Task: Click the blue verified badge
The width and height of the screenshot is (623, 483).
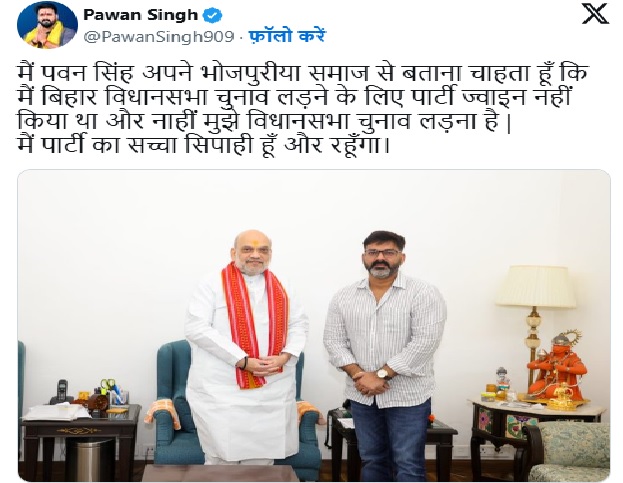Action: pos(212,15)
